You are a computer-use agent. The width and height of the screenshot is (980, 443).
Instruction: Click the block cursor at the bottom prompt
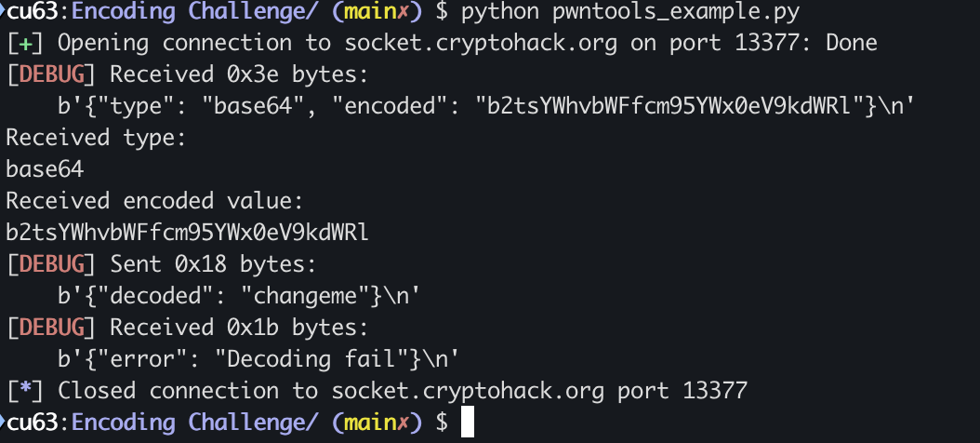pos(468,422)
